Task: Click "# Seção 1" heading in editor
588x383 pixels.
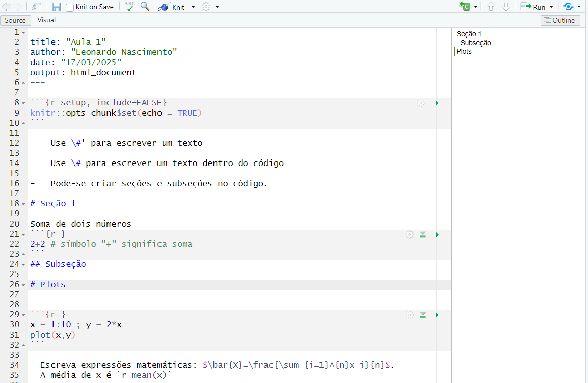Action: click(53, 203)
